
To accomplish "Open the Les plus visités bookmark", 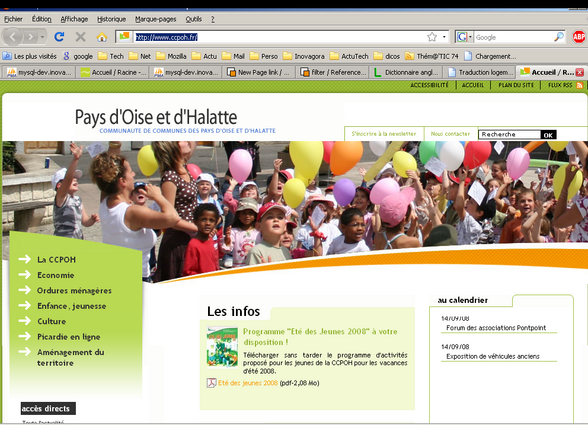I will (x=30, y=56).
